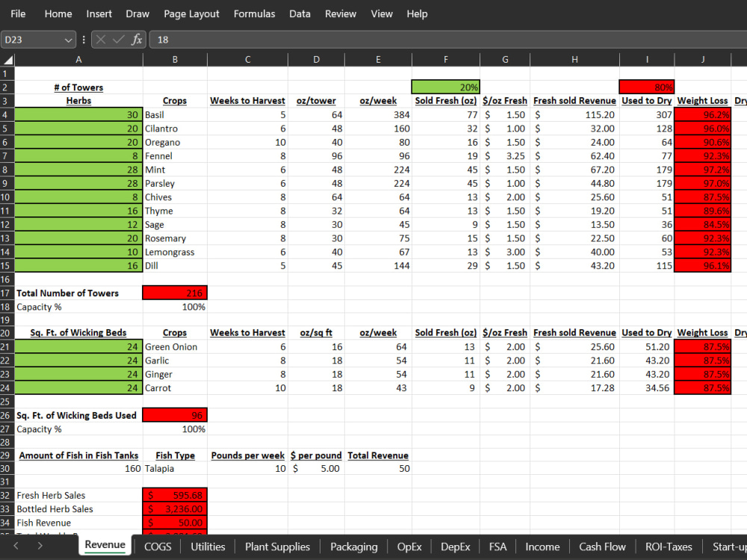Select the cell containing Talapia
This screenshot has width=747, height=560.
click(x=174, y=468)
